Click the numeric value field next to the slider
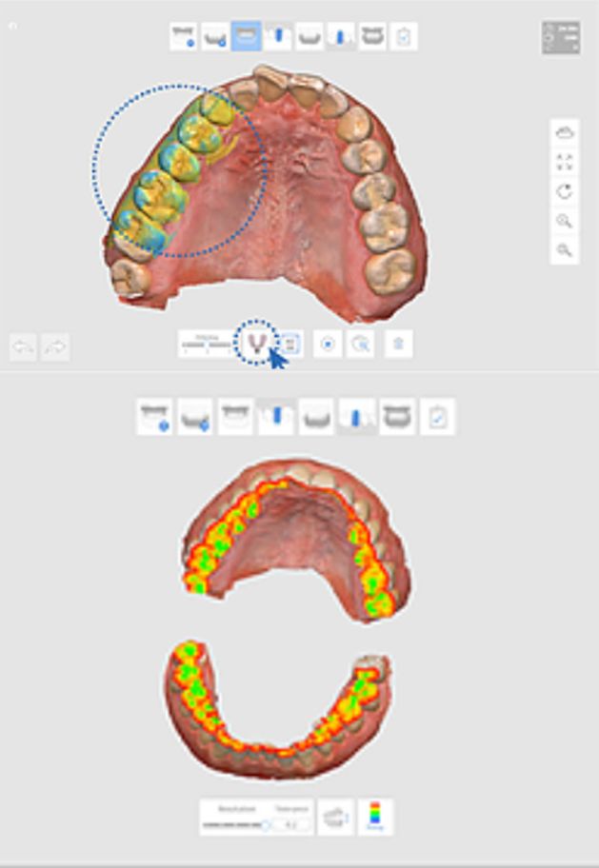599x868 pixels. click(291, 825)
